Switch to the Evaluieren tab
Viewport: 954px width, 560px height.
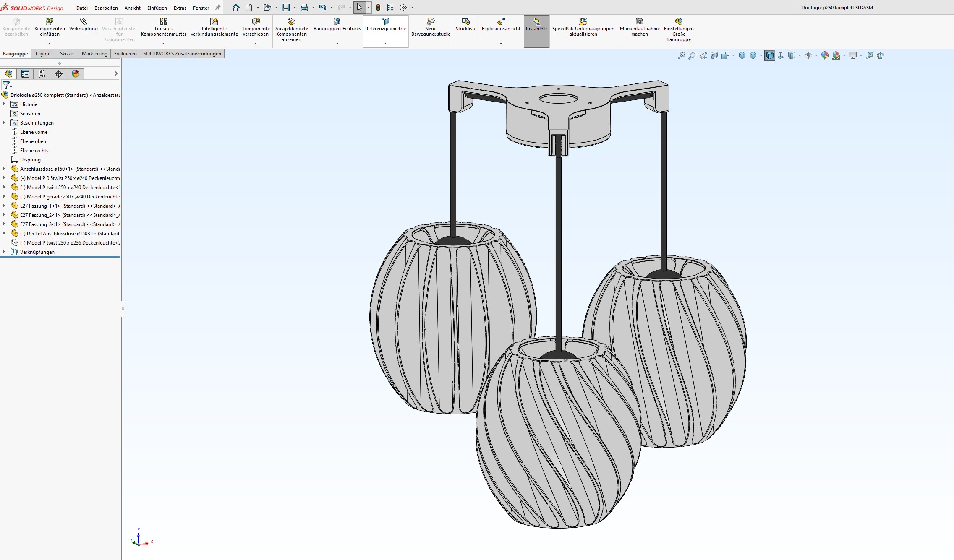(x=125, y=54)
